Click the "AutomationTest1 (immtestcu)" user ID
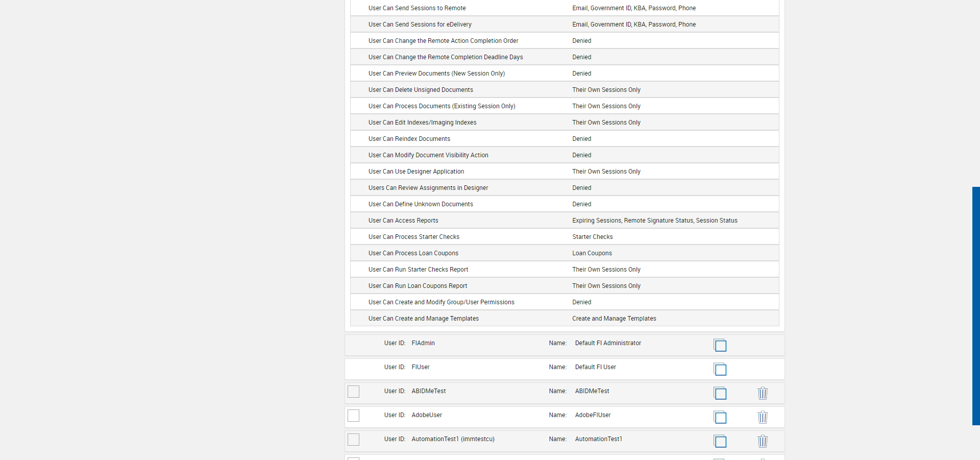This screenshot has width=980, height=460. click(x=453, y=439)
